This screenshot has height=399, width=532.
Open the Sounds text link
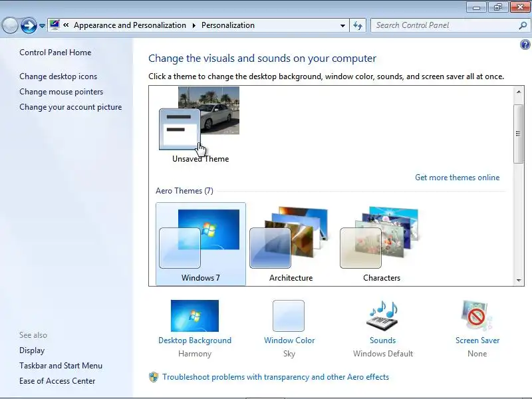click(x=383, y=340)
